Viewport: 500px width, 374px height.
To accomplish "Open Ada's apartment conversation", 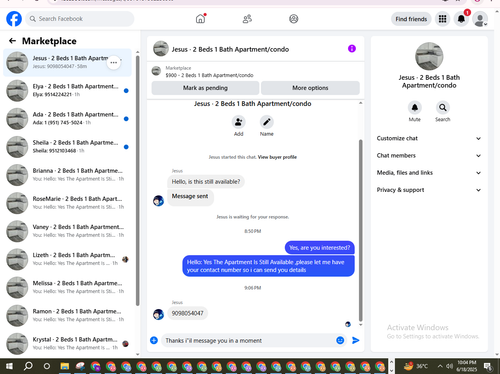I will click(67, 118).
